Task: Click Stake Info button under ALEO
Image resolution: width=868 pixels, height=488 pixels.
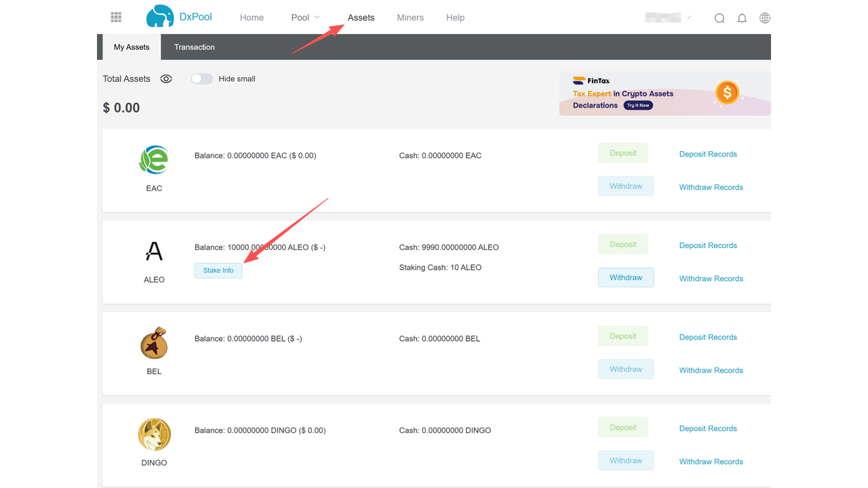Action: (x=218, y=270)
